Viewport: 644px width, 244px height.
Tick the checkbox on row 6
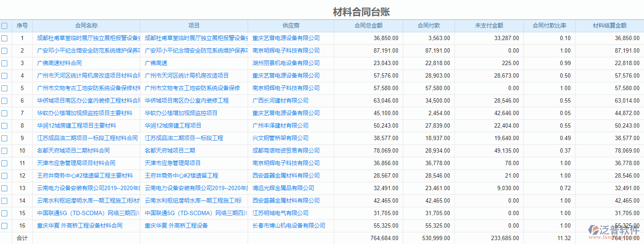point(4,101)
